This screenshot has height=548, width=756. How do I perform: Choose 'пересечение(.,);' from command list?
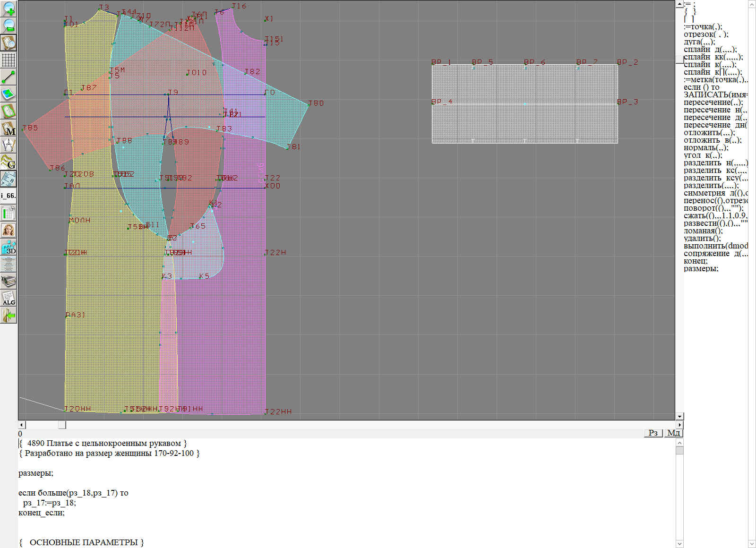point(713,103)
